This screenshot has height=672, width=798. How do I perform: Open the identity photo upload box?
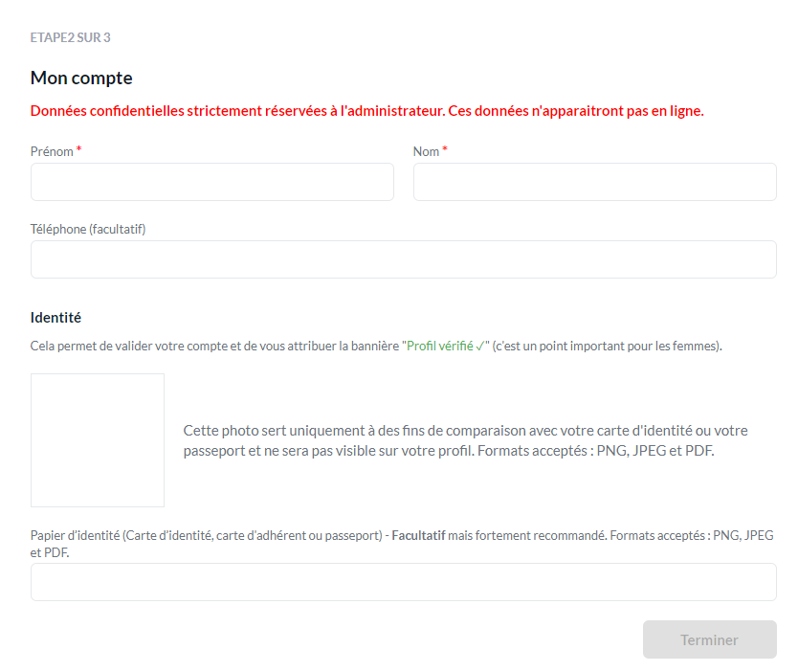pos(98,440)
